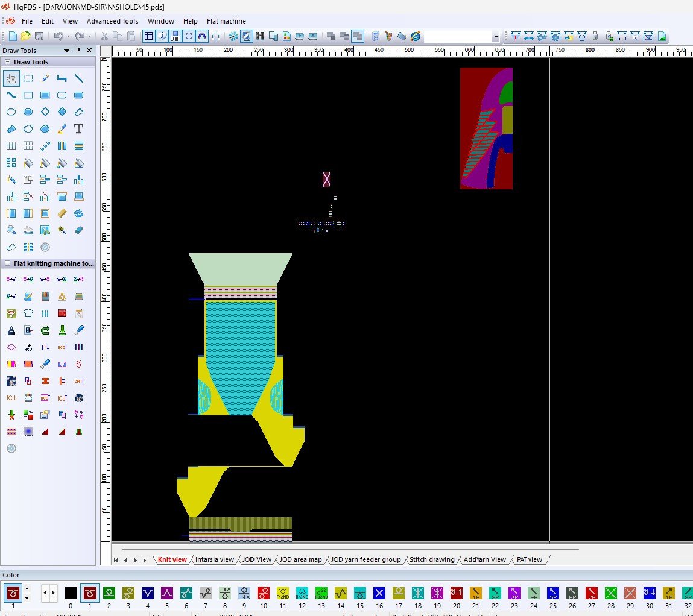Switch to the Stitch drawing tab

(x=432, y=559)
